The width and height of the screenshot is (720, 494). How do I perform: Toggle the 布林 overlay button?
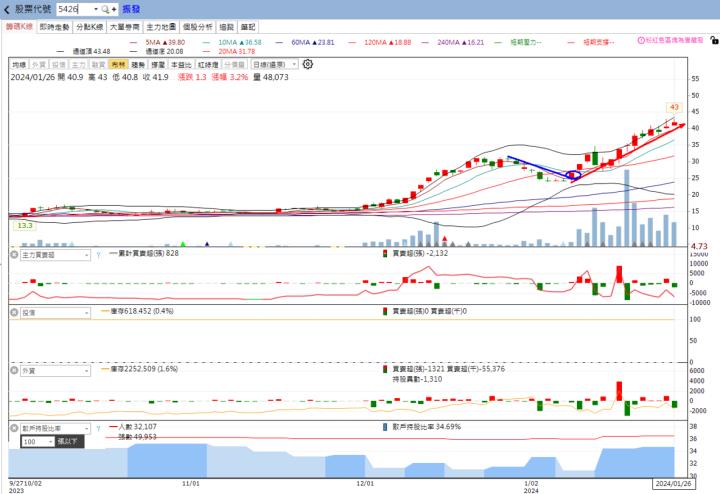click(118, 63)
